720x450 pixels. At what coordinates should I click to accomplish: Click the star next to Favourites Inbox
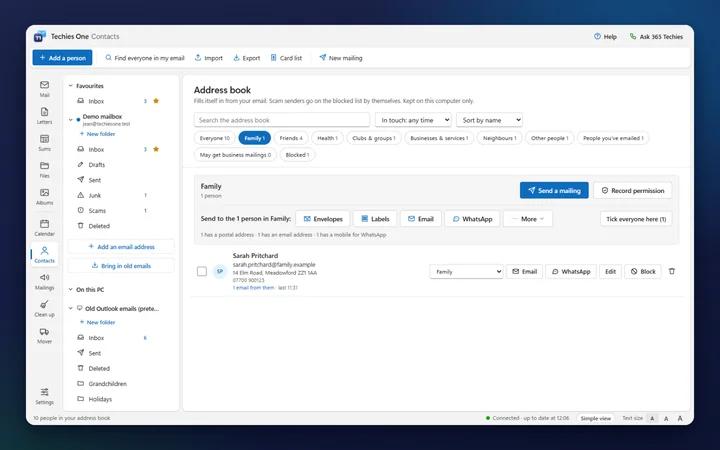pyautogui.click(x=156, y=101)
